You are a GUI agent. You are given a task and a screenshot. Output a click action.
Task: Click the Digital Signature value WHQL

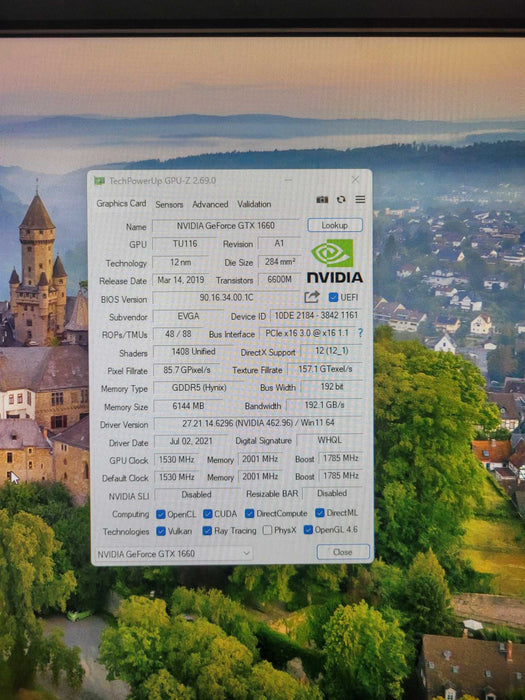point(329,440)
